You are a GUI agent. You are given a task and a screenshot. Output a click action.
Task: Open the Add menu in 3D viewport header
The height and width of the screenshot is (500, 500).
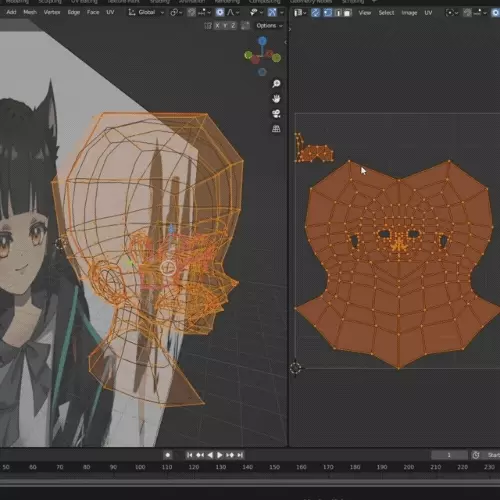(x=11, y=12)
